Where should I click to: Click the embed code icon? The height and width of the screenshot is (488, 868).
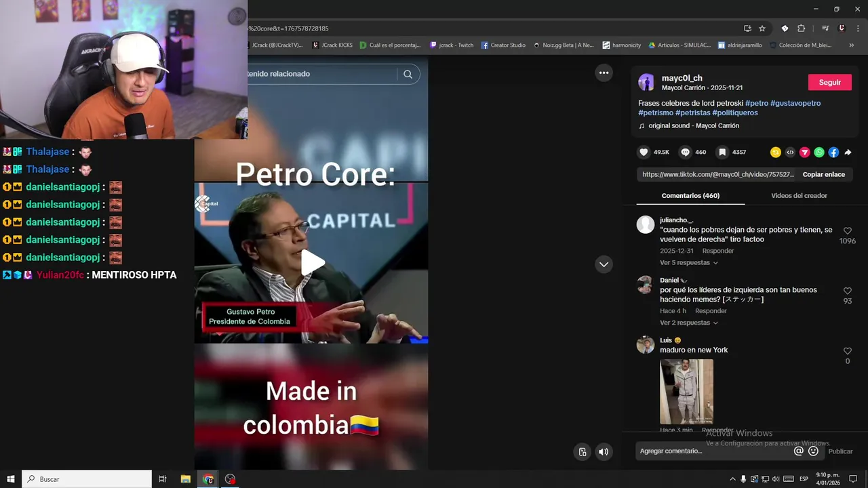pyautogui.click(x=790, y=152)
